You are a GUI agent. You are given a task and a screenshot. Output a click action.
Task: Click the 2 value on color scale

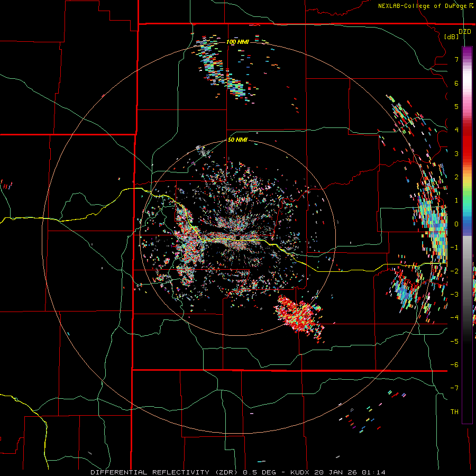[x=456, y=177]
